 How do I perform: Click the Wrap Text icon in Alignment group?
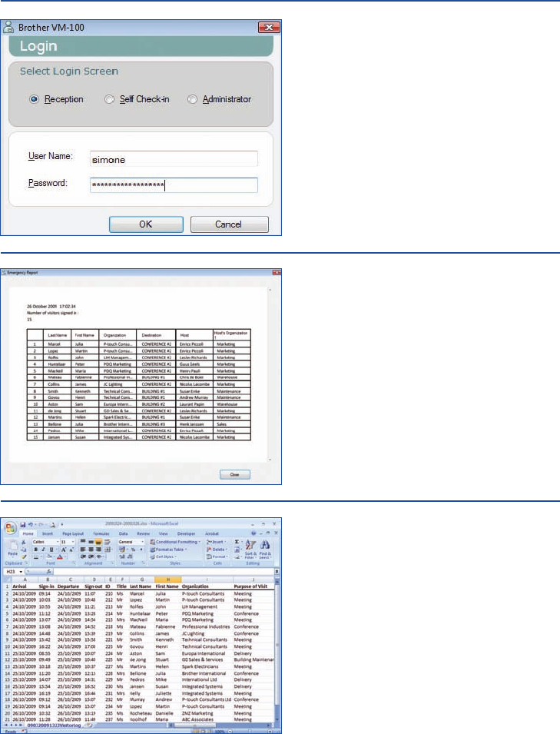(x=107, y=542)
